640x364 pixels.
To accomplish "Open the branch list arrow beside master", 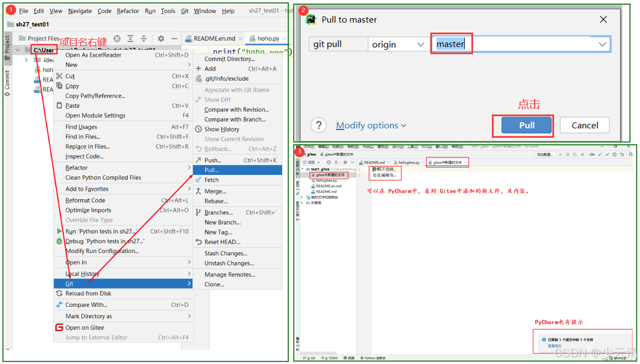I will (602, 44).
